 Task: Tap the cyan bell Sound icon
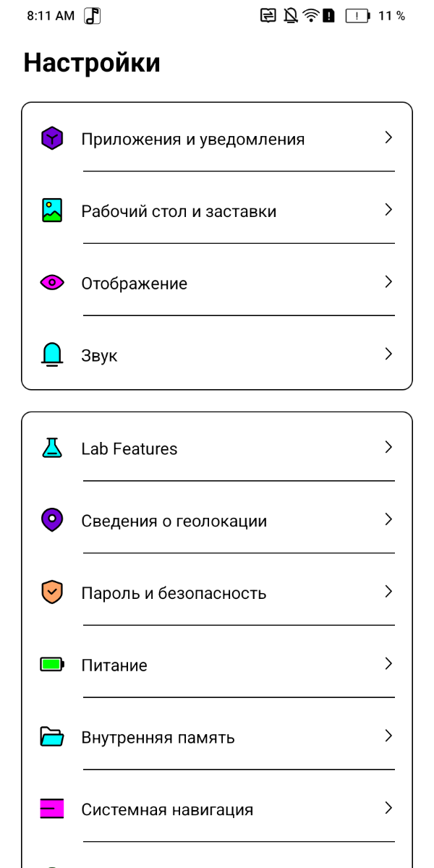[52, 355]
